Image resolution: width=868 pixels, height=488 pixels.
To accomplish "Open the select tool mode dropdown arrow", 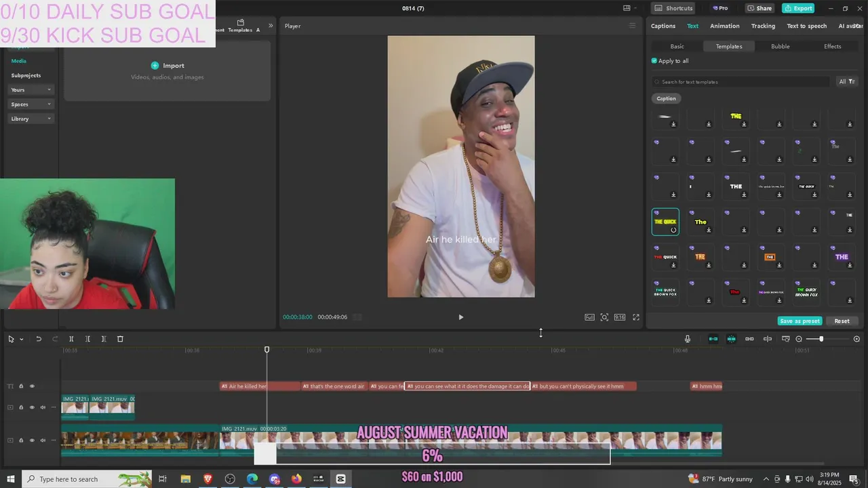I will click(22, 339).
